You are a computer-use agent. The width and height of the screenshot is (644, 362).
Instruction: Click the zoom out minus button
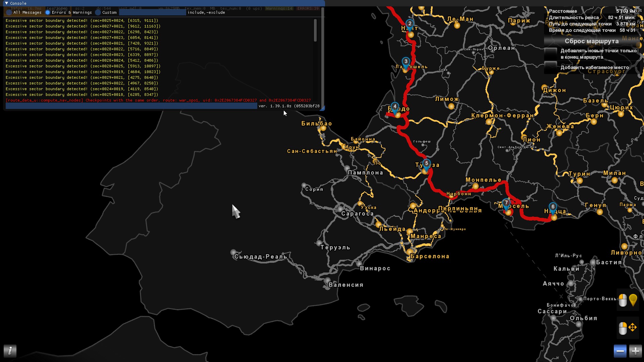(x=620, y=351)
